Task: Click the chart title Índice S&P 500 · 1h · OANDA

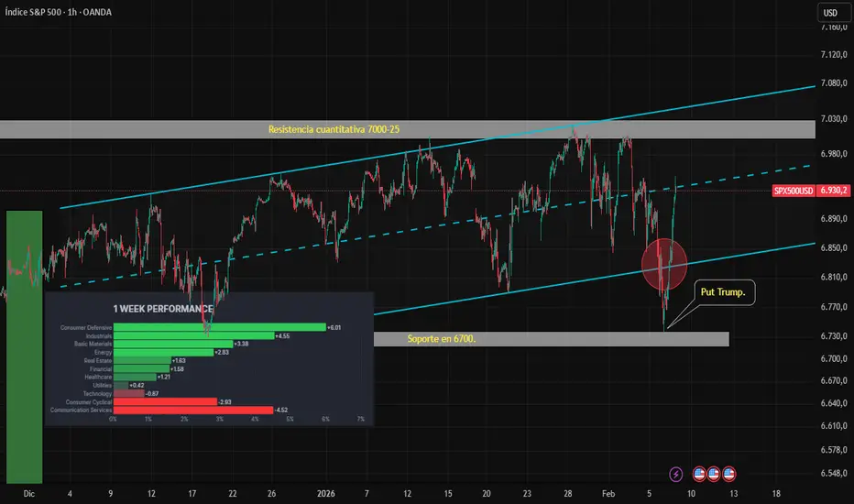Action: tap(59, 12)
